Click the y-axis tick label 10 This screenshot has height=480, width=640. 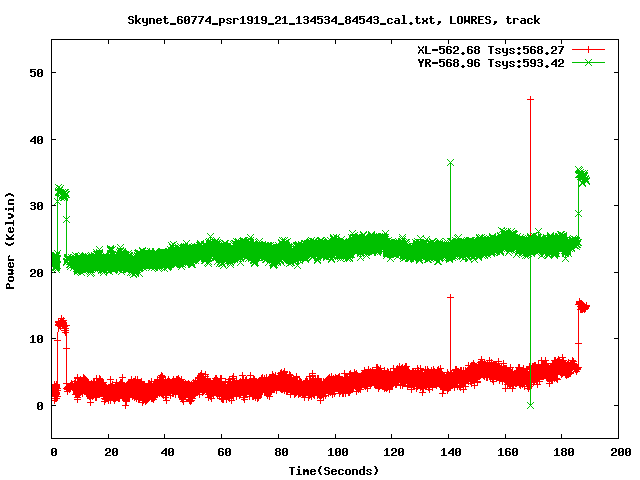tap(36, 339)
